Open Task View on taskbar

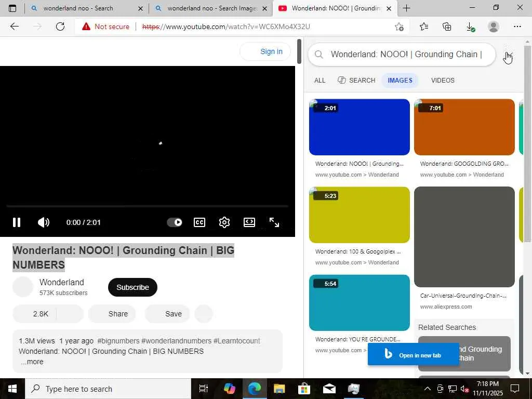click(204, 389)
